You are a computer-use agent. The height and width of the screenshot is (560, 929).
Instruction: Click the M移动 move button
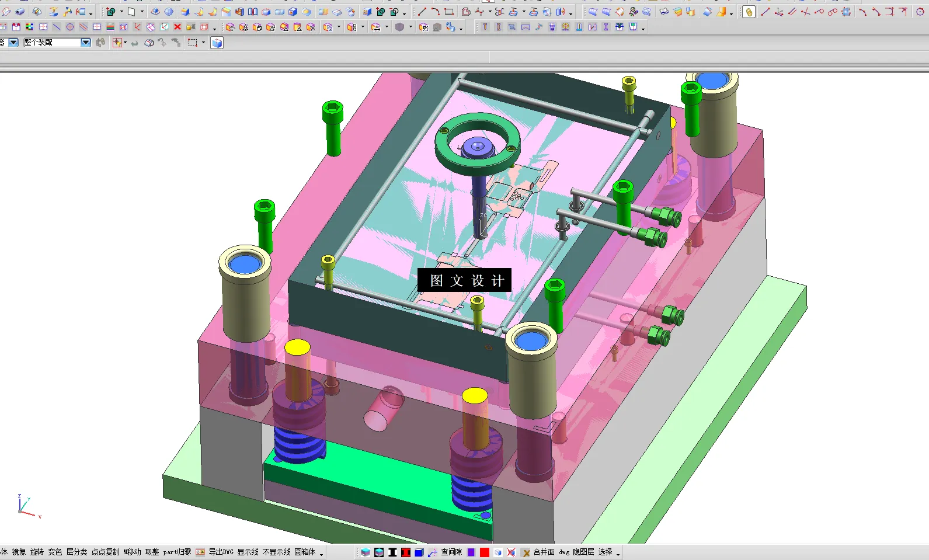[132, 552]
